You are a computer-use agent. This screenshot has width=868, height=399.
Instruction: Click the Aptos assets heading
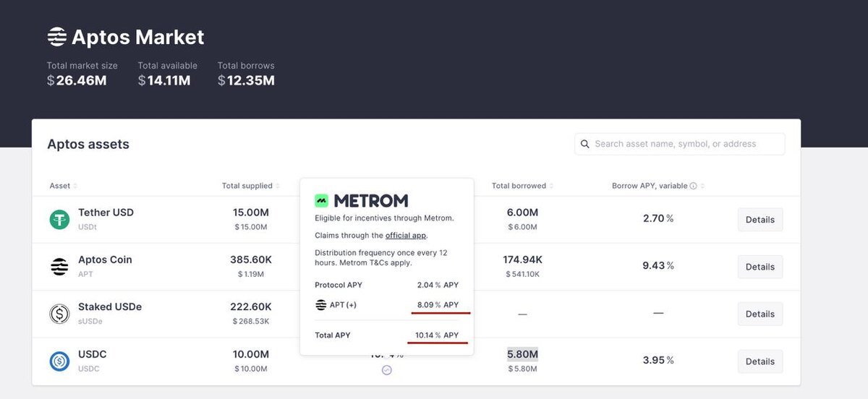pos(88,144)
